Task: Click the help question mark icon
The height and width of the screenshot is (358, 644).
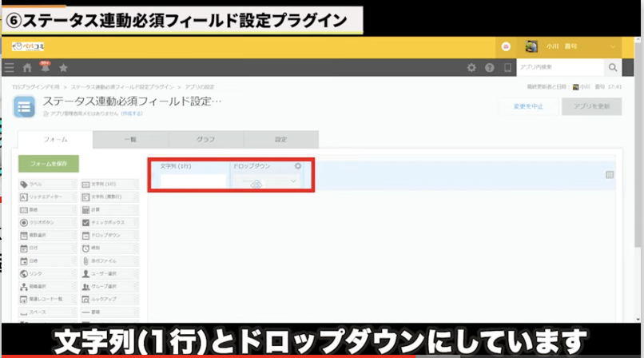Action: coord(490,68)
